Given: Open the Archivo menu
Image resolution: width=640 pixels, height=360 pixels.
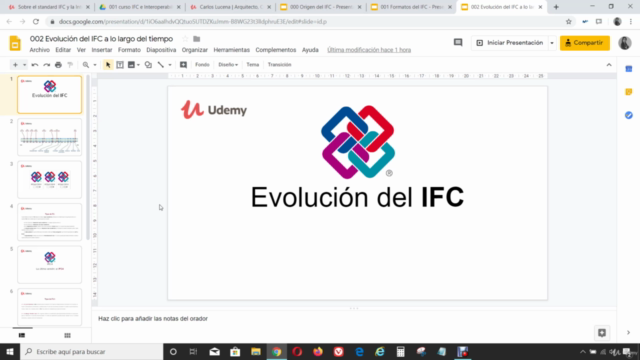Looking at the screenshot, I should [x=40, y=50].
